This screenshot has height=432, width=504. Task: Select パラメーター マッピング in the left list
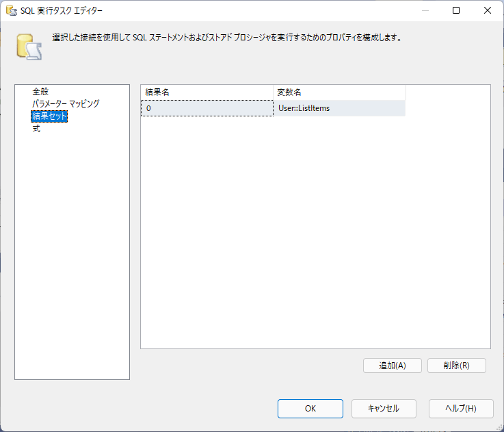coord(66,103)
